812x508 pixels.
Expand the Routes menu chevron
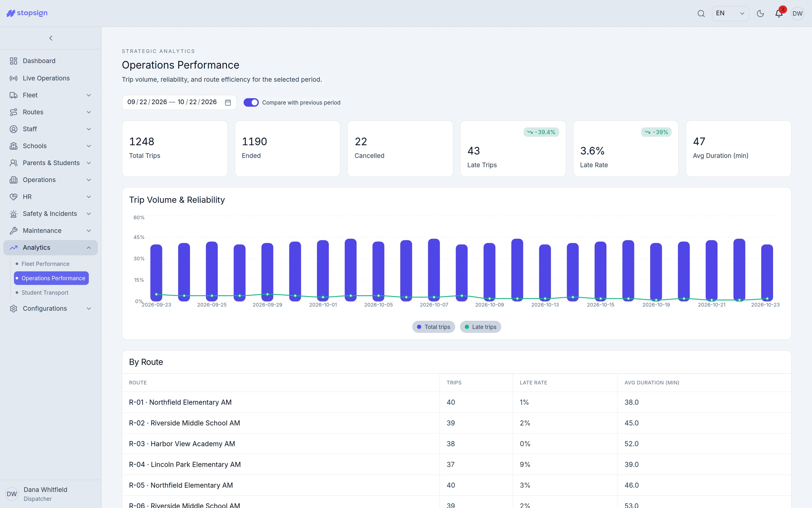[x=89, y=112]
